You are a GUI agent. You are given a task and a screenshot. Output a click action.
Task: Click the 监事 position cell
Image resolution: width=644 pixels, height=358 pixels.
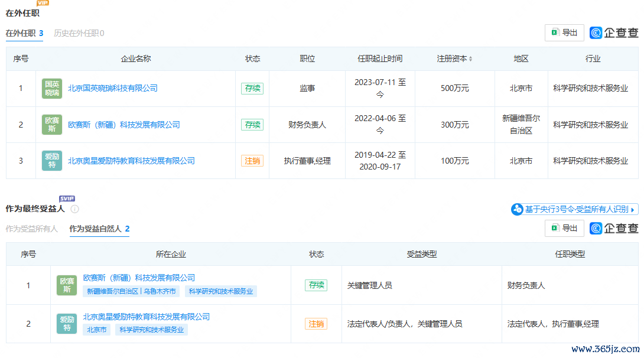pyautogui.click(x=307, y=88)
